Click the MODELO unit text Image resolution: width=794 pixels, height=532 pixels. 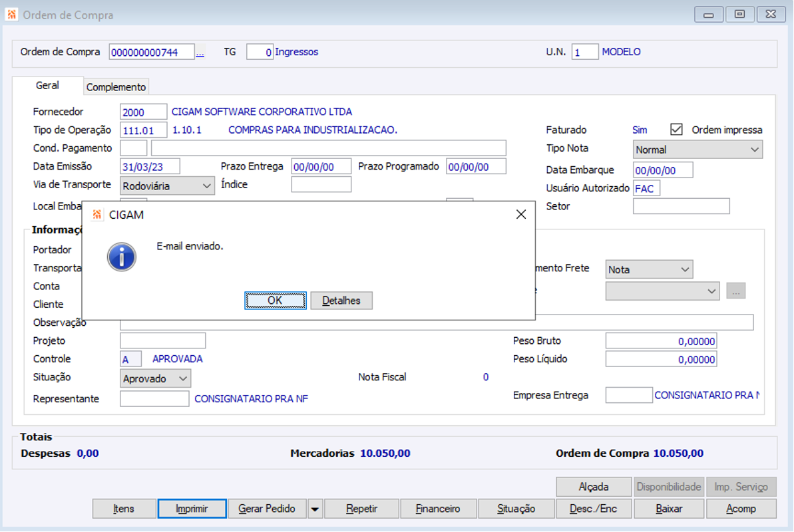622,52
